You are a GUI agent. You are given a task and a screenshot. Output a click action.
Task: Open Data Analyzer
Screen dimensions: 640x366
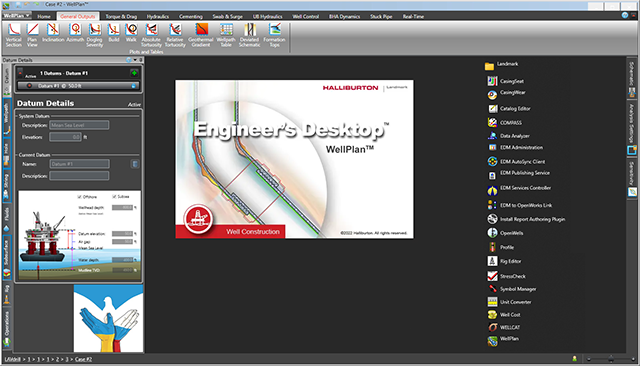click(x=509, y=136)
